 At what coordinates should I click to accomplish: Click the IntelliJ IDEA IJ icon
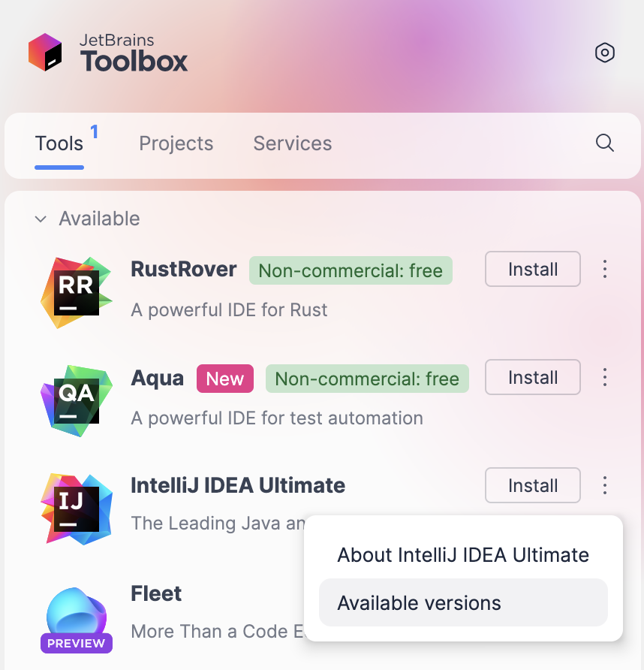click(x=77, y=509)
